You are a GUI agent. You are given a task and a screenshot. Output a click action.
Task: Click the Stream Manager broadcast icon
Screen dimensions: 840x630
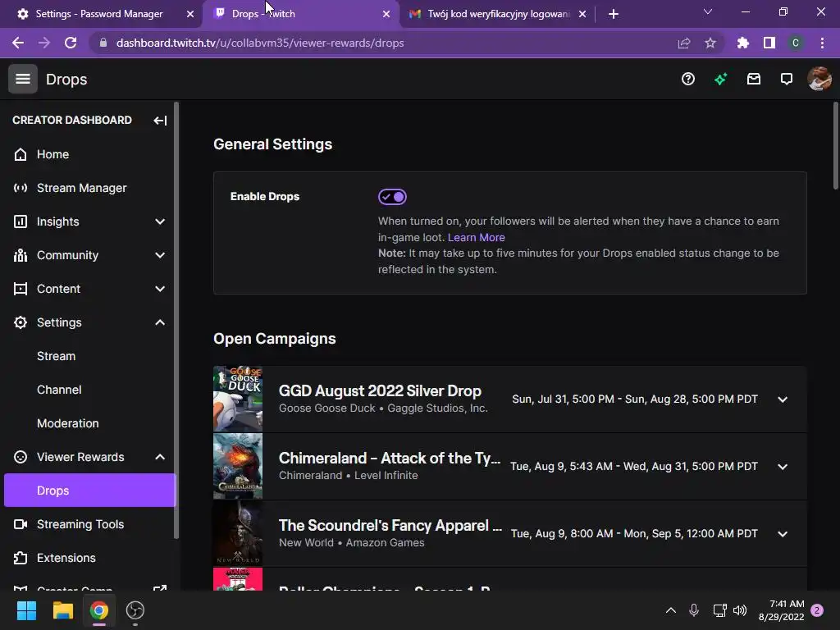[x=21, y=188]
